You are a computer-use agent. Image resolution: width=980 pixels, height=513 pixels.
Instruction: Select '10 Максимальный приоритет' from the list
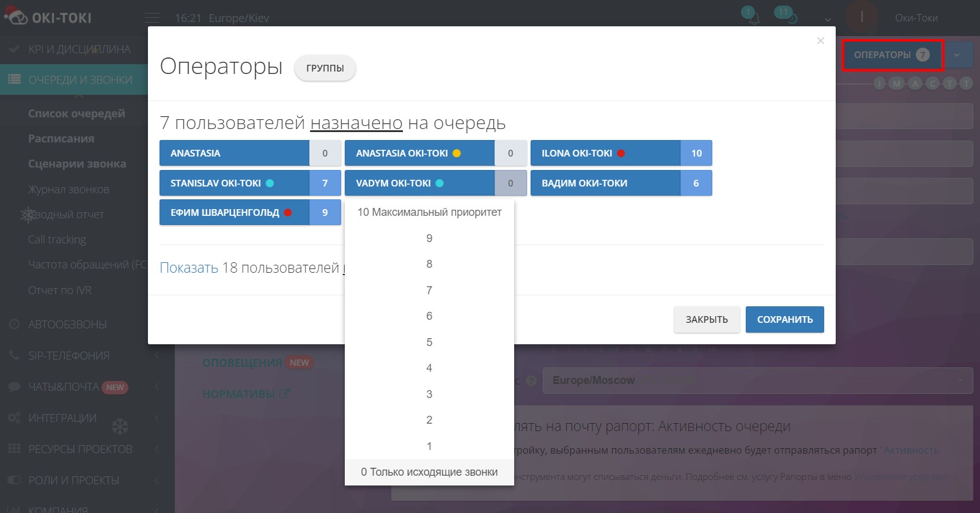click(429, 212)
